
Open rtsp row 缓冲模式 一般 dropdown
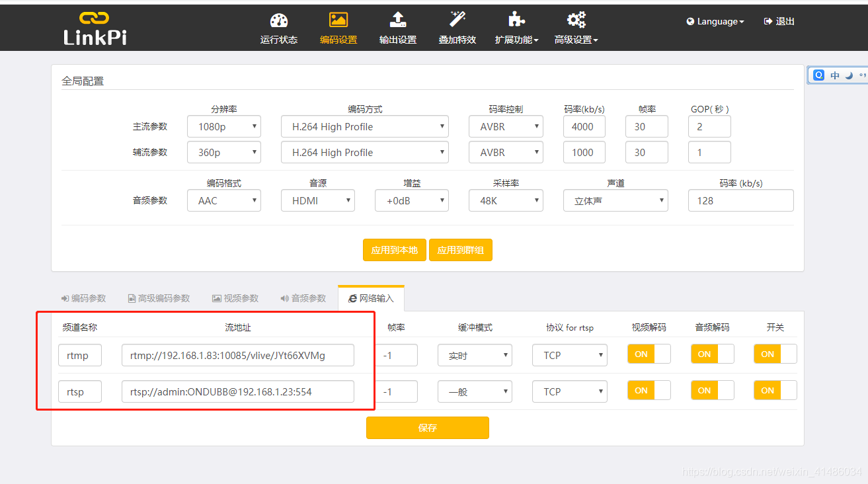click(475, 391)
